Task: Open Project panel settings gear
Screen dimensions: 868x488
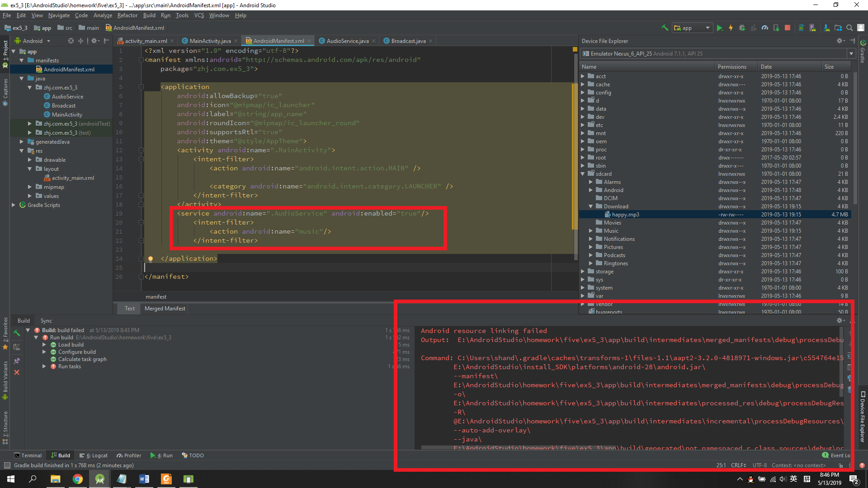Action: 94,41
